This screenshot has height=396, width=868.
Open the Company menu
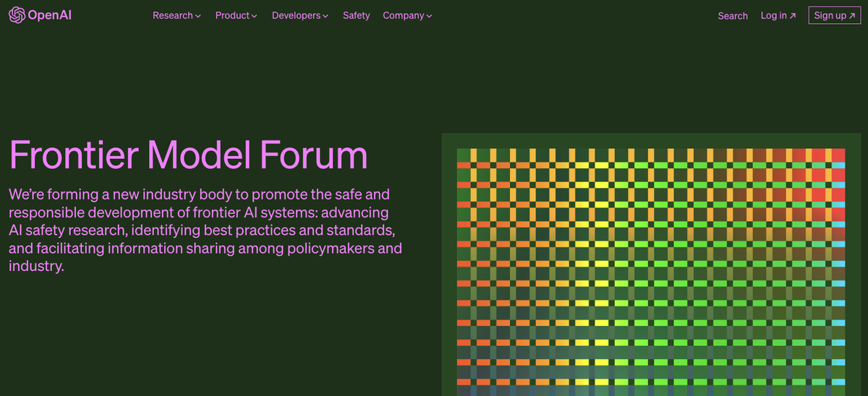tap(407, 15)
